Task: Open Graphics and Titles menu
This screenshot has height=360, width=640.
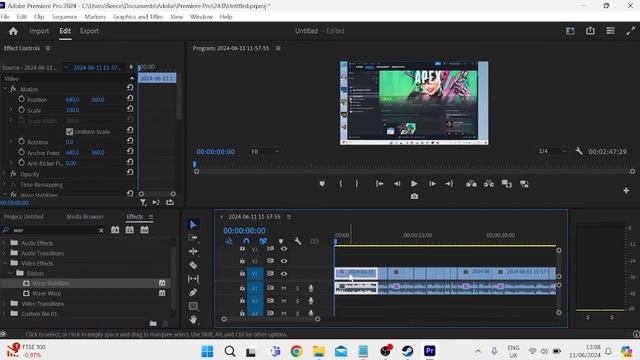Action: (x=138, y=17)
